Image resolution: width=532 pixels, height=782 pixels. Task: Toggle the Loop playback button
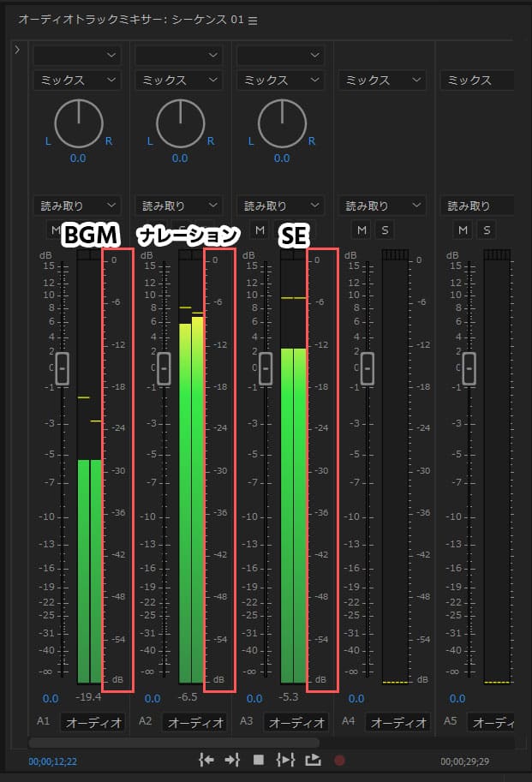click(312, 759)
